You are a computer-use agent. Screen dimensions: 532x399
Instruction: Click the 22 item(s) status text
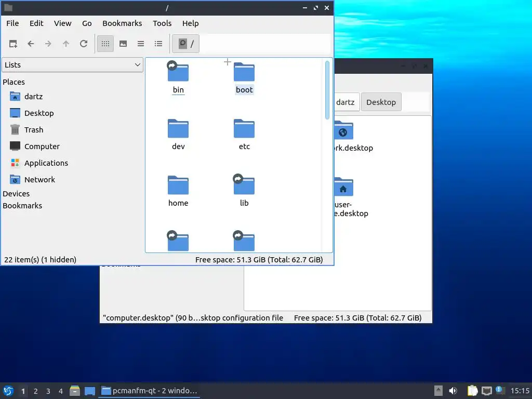pyautogui.click(x=40, y=260)
